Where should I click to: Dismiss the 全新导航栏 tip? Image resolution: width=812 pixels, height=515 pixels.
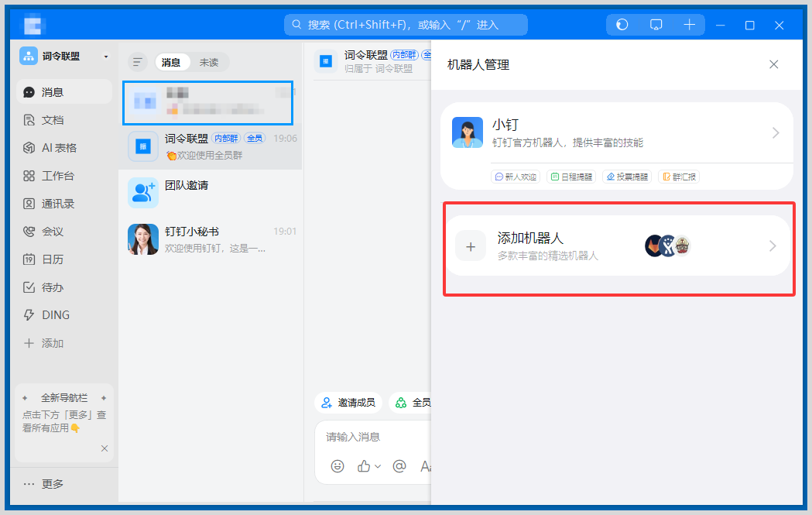tap(104, 448)
